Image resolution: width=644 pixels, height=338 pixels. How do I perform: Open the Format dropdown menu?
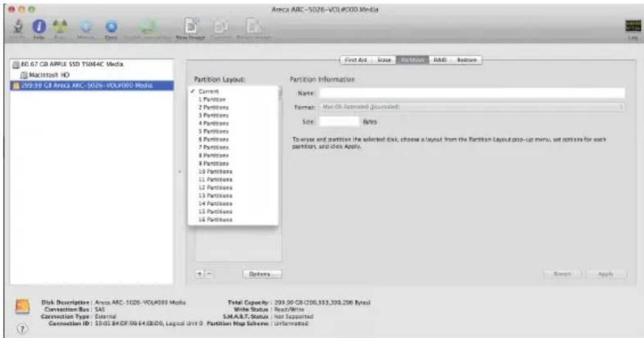(472, 107)
